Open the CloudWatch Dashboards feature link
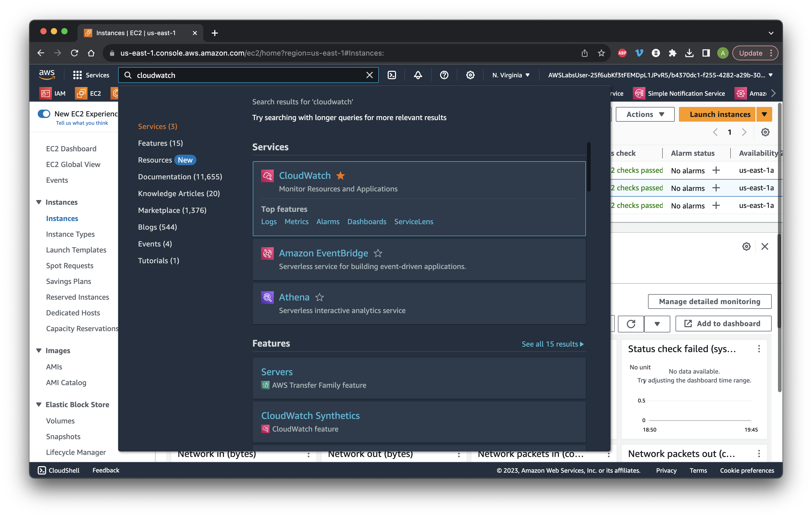The image size is (812, 517). coord(367,221)
